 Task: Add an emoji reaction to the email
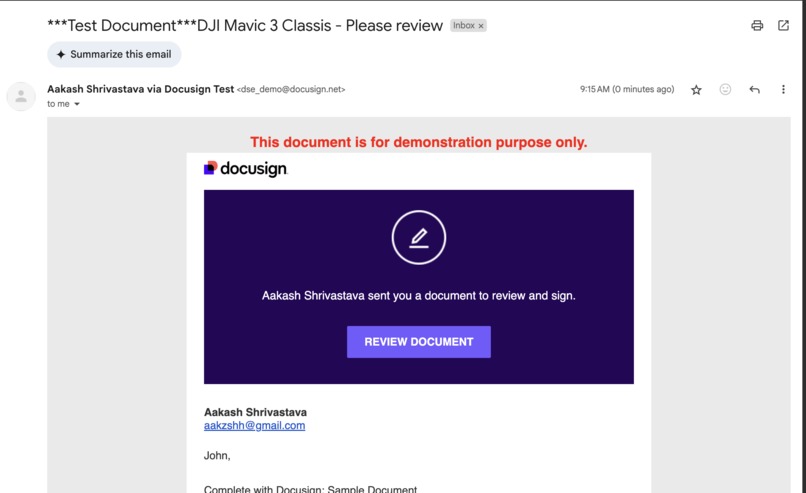coord(725,89)
